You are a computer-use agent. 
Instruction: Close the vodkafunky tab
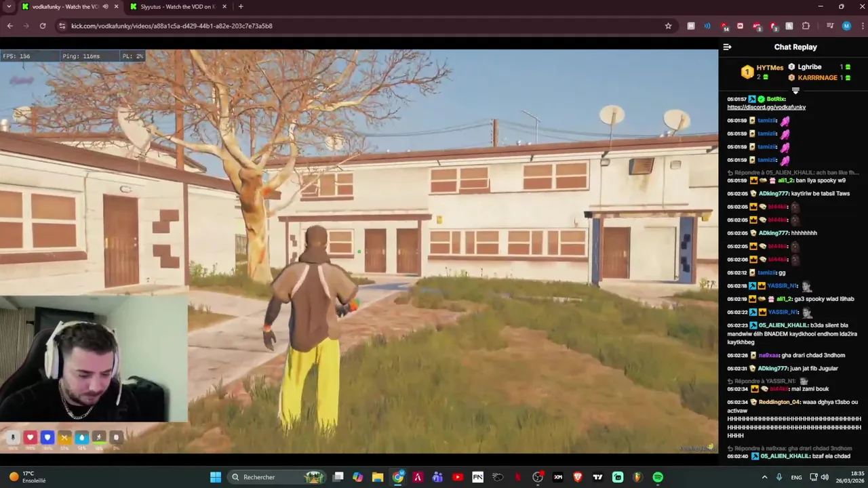[116, 7]
